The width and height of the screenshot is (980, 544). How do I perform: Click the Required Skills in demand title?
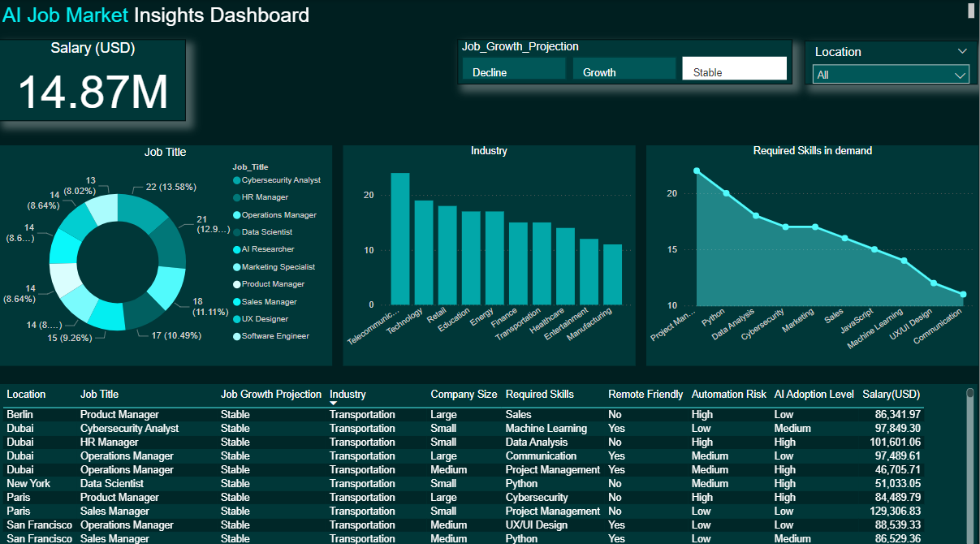pos(813,151)
